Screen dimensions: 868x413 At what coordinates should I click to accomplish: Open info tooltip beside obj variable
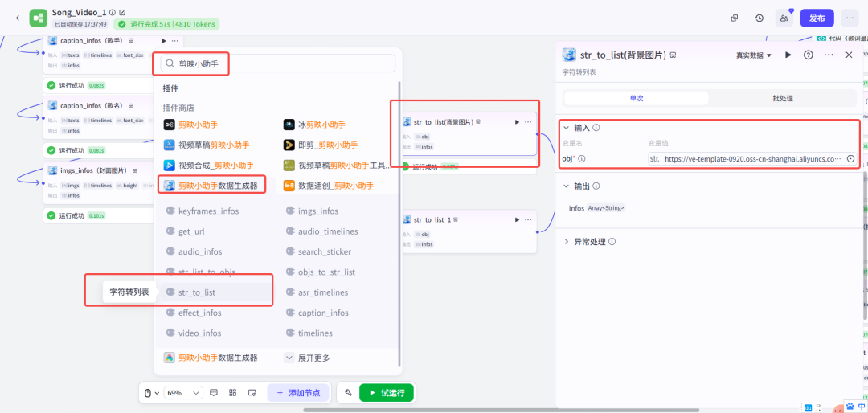click(x=582, y=159)
